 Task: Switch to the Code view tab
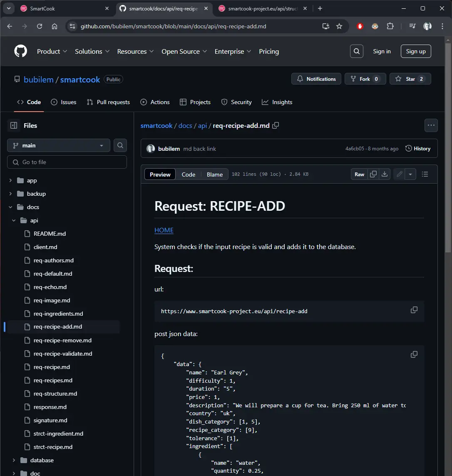coord(189,174)
